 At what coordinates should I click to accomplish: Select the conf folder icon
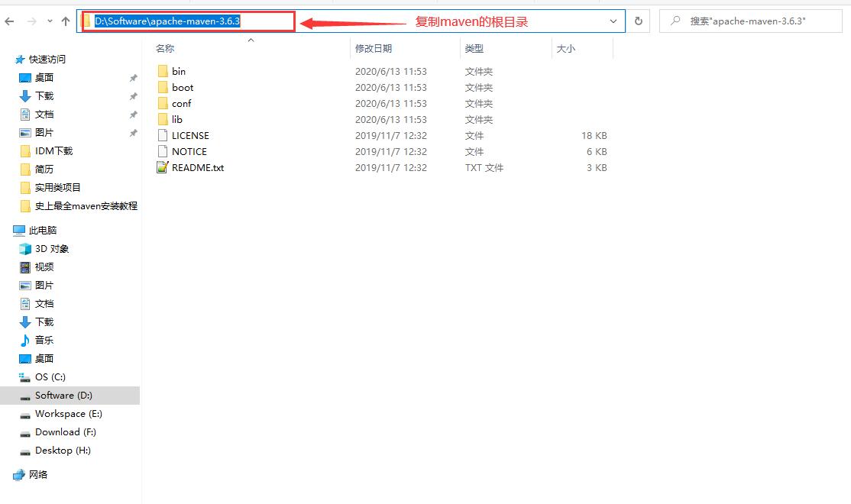(x=163, y=103)
